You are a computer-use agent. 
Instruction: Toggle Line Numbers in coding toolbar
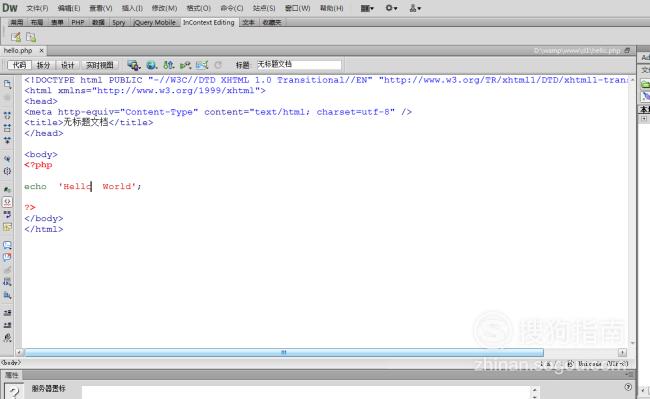pos(7,189)
